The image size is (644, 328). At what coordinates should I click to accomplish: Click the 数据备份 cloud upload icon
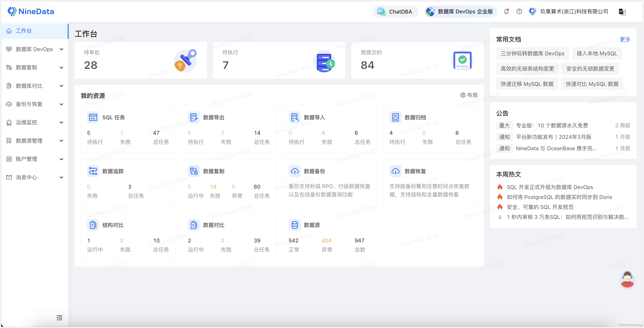point(294,171)
